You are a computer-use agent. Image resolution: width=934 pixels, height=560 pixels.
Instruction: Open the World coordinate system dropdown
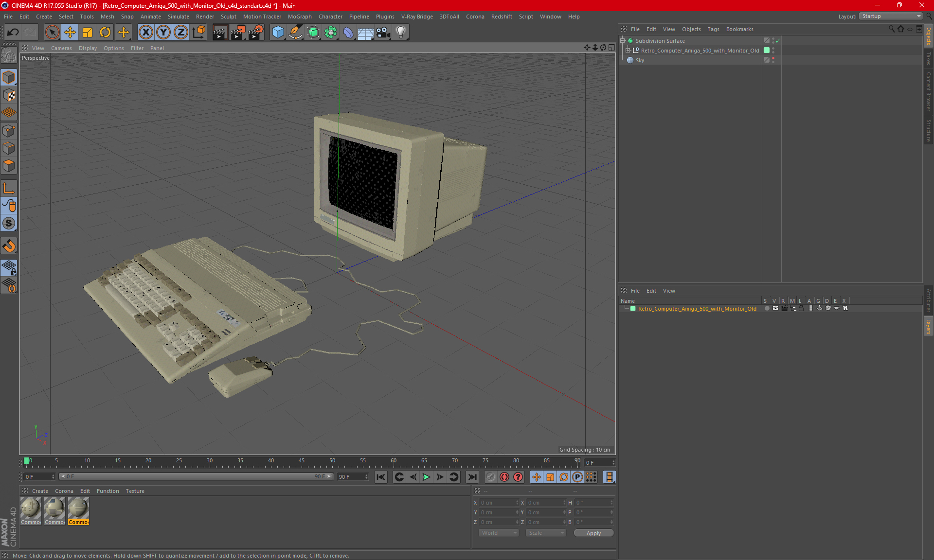[x=499, y=533]
